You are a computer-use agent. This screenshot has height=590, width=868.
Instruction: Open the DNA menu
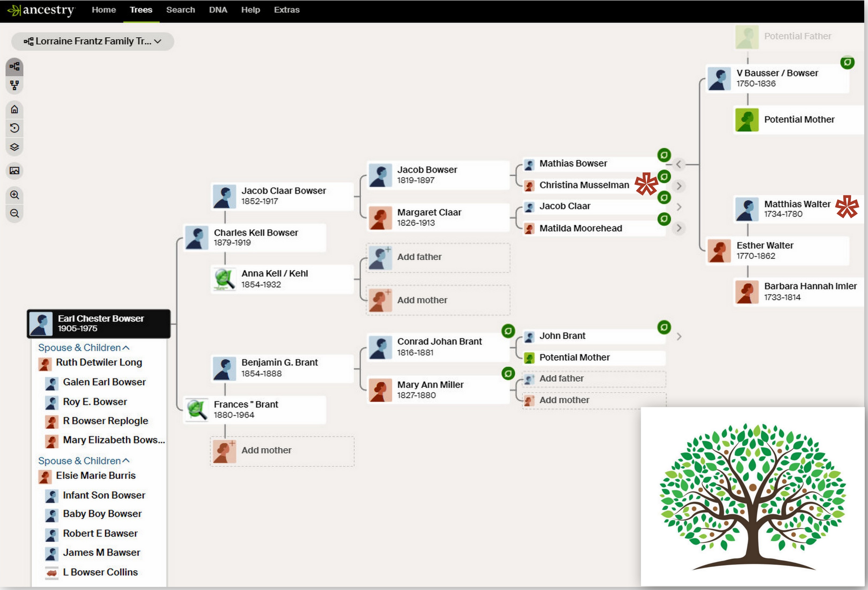coord(218,10)
